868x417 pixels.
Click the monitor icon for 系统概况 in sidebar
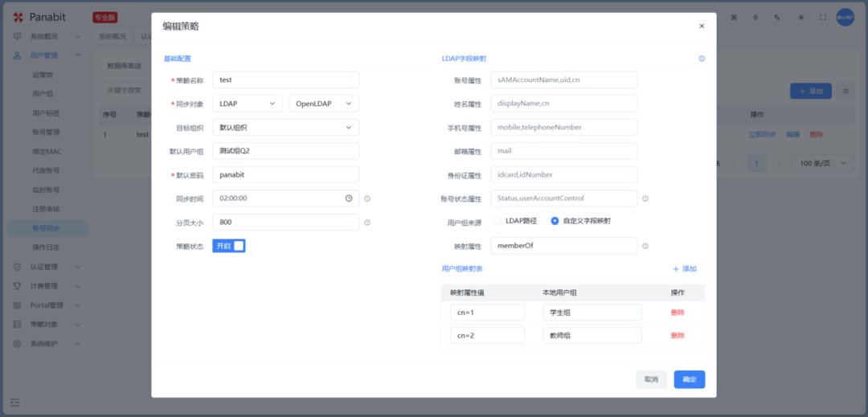pos(17,36)
